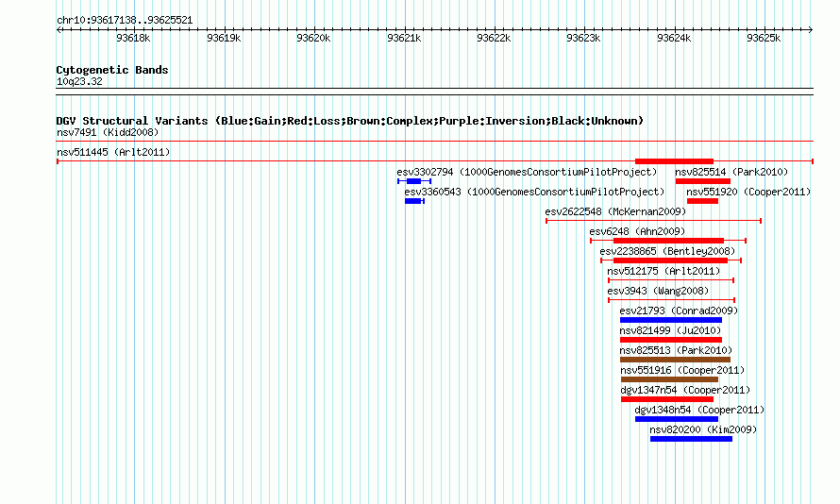Viewport: 840px width, 504px height.
Task: Open the nsv551916 (Cooper2011) label
Action: pos(682,370)
